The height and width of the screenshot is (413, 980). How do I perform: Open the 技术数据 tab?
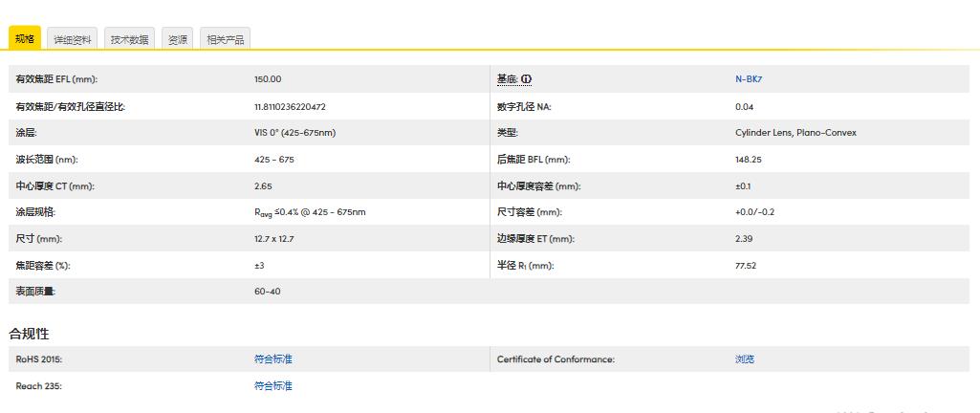pyautogui.click(x=129, y=39)
